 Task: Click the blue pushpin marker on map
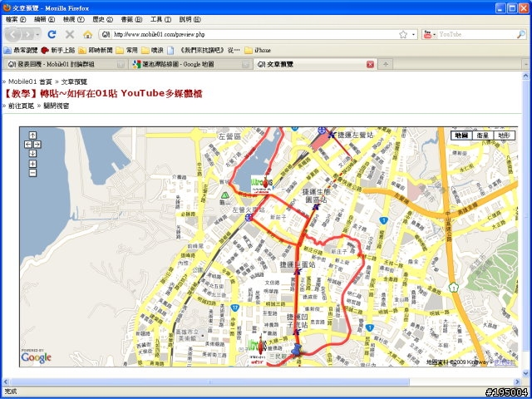coord(296,349)
